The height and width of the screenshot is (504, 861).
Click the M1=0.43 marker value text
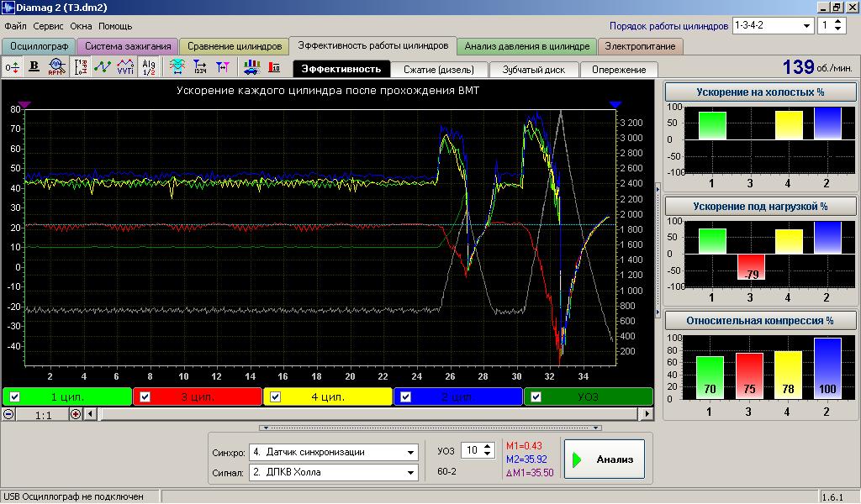coord(524,446)
